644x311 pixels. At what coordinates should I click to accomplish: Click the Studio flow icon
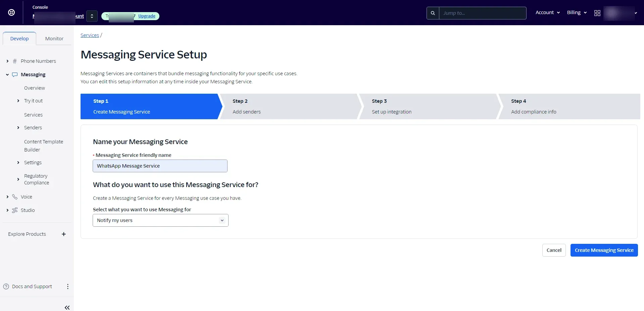tap(15, 210)
